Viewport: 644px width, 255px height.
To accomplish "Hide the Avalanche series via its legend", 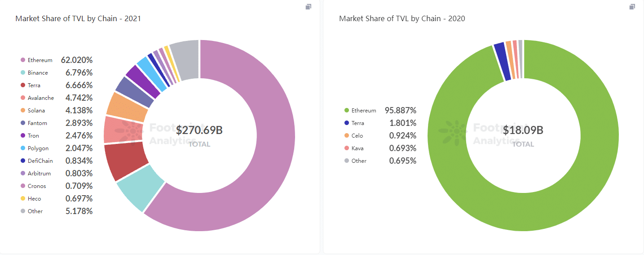I will point(40,98).
